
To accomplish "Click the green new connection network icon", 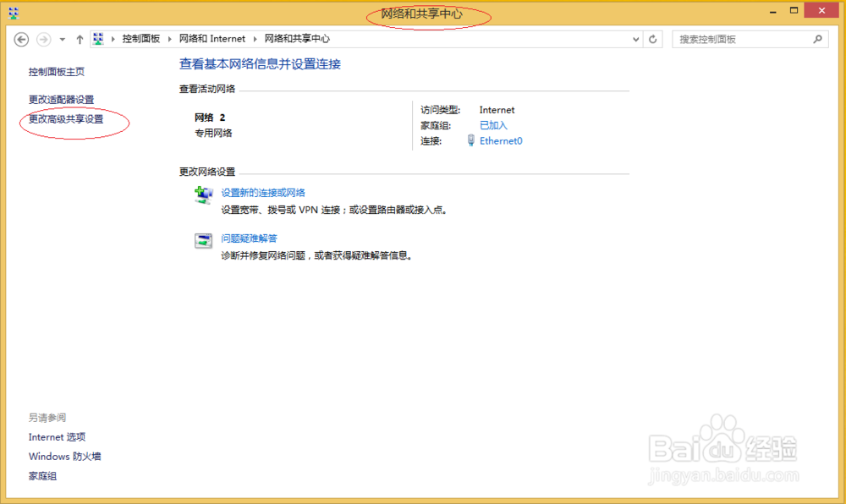I will click(x=203, y=194).
